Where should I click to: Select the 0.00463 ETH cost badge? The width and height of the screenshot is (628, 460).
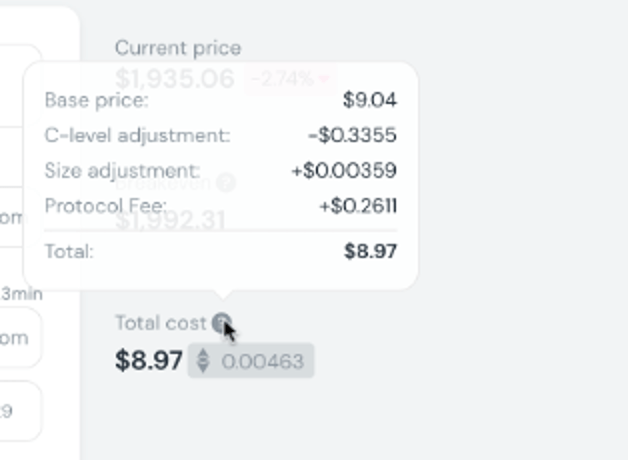[x=251, y=361]
